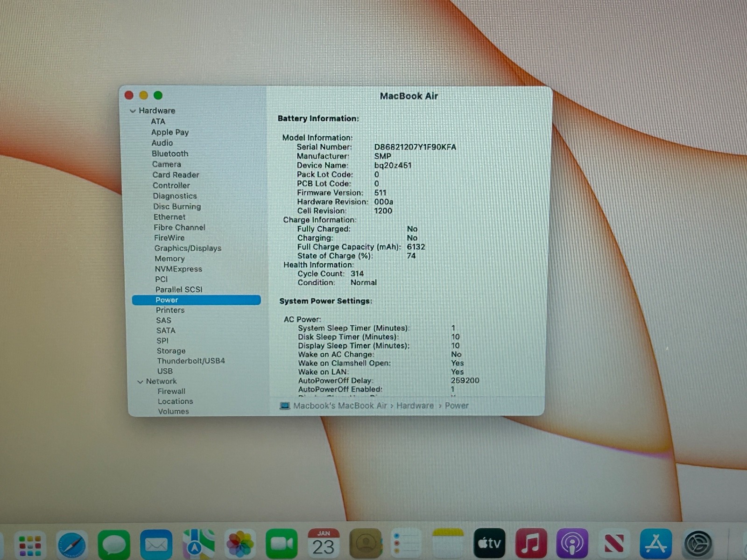747x560 pixels.
Task: Select Apple Pay in the sidebar
Action: click(170, 132)
